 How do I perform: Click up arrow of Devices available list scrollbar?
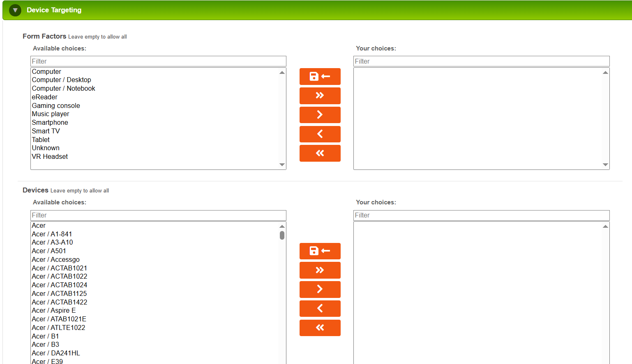point(282,226)
